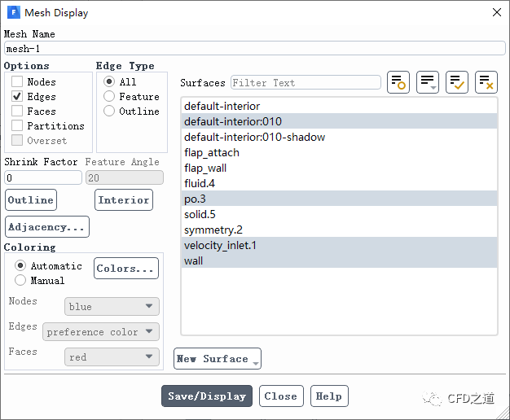The height and width of the screenshot is (420, 510).
Task: Expand the New Surface dropdown
Action: click(218, 359)
